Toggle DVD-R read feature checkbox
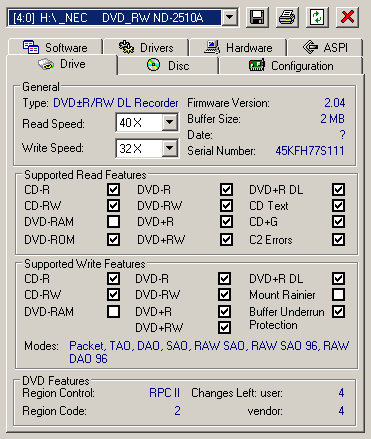This screenshot has height=439, width=371. (226, 190)
